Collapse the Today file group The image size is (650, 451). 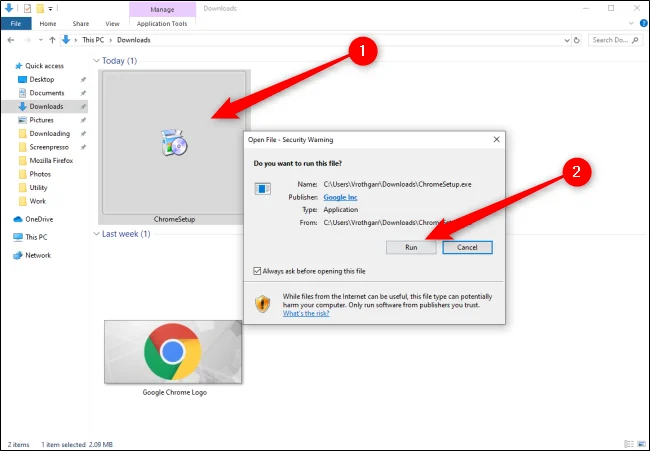click(x=95, y=62)
